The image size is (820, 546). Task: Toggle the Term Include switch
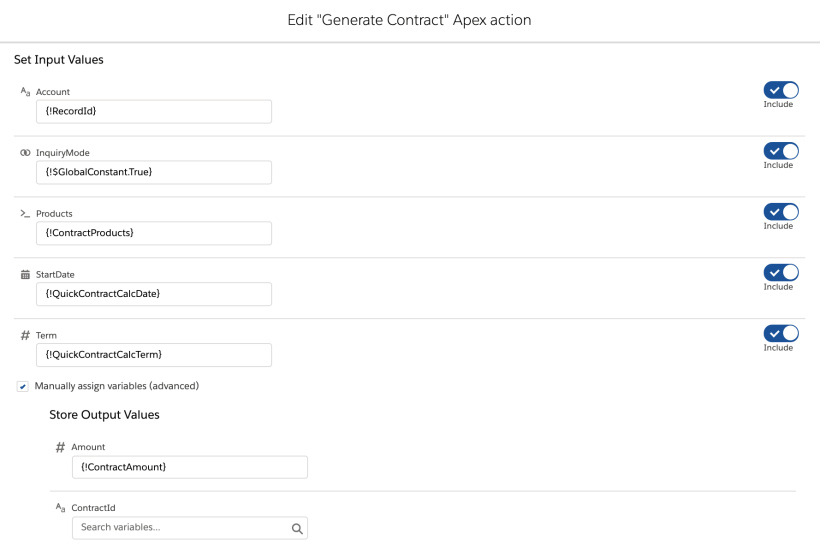coord(781,334)
